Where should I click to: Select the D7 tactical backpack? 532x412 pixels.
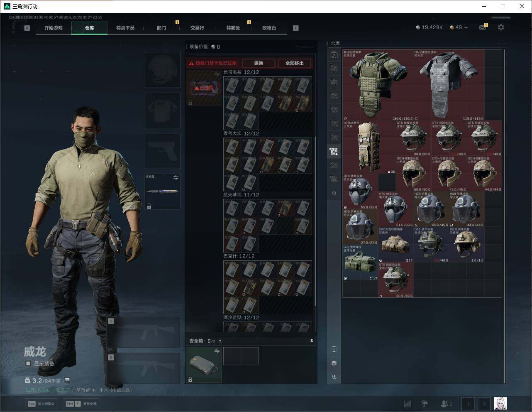369,147
